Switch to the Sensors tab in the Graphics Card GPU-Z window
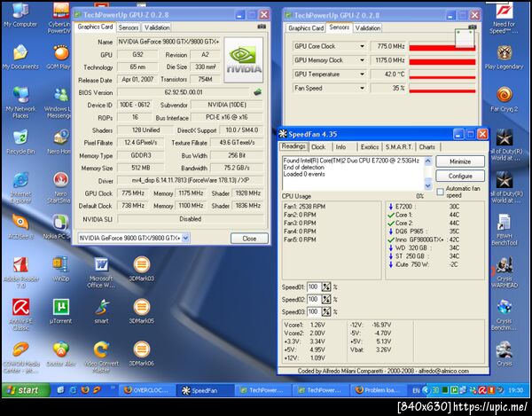 pos(129,27)
